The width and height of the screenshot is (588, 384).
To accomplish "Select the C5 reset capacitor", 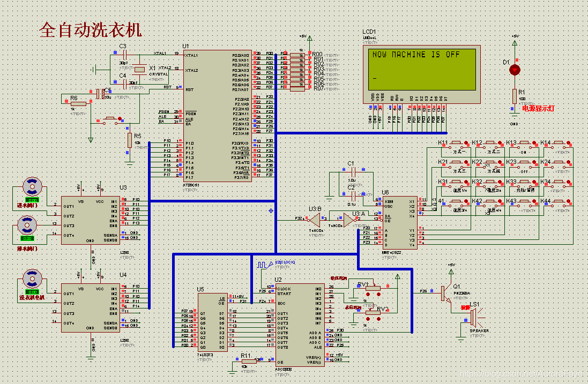I will click(x=100, y=94).
